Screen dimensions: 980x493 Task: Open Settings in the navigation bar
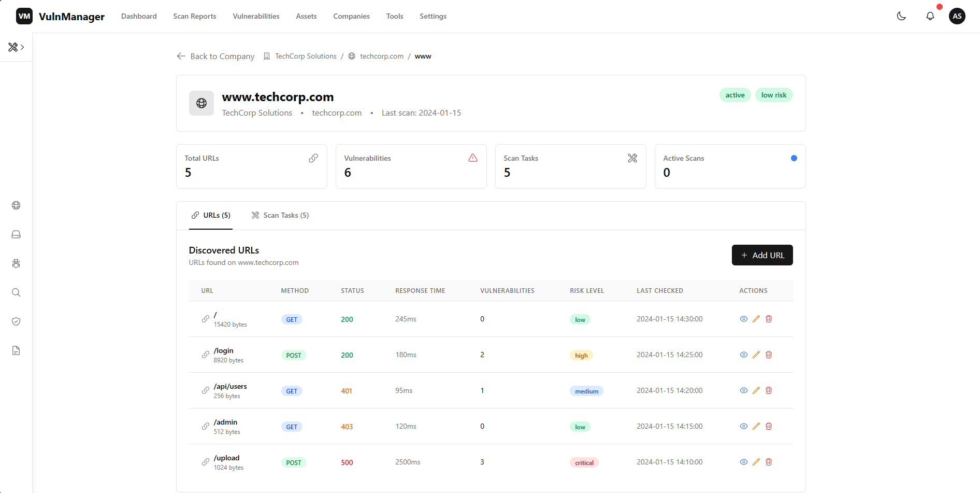pyautogui.click(x=433, y=16)
